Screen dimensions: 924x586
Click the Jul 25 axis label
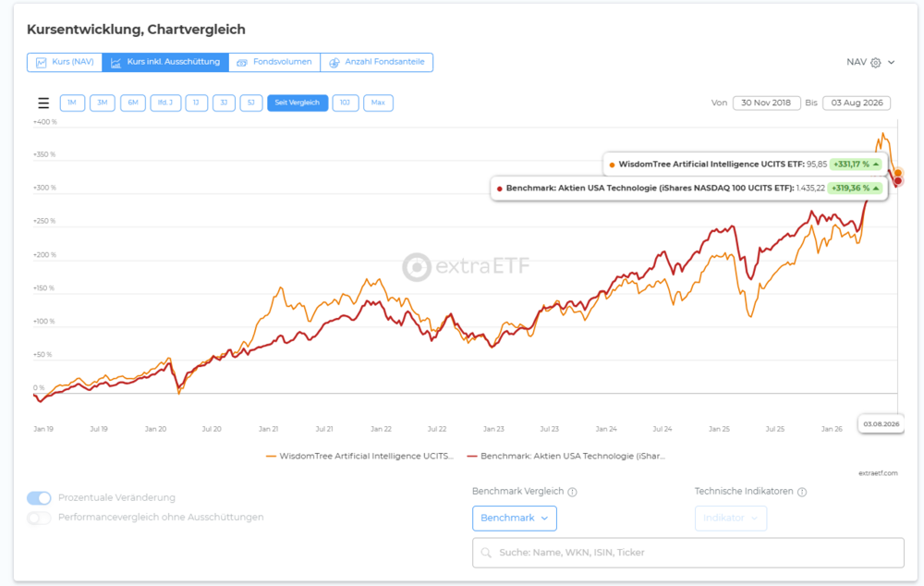(775, 429)
